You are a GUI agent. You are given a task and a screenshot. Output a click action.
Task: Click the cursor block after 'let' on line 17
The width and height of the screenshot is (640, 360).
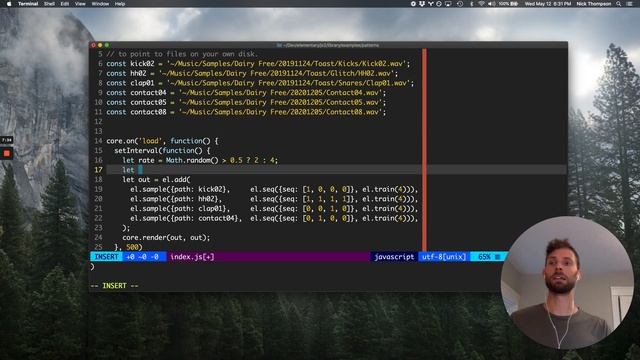click(140, 170)
